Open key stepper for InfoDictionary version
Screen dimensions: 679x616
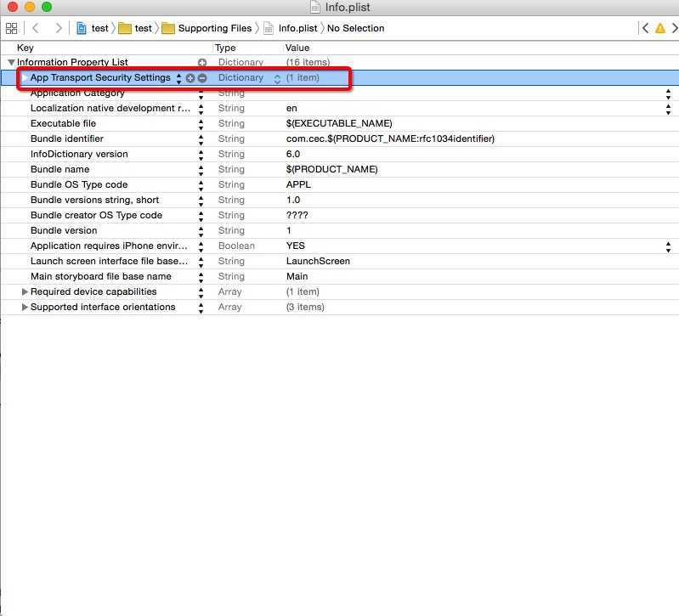(201, 155)
